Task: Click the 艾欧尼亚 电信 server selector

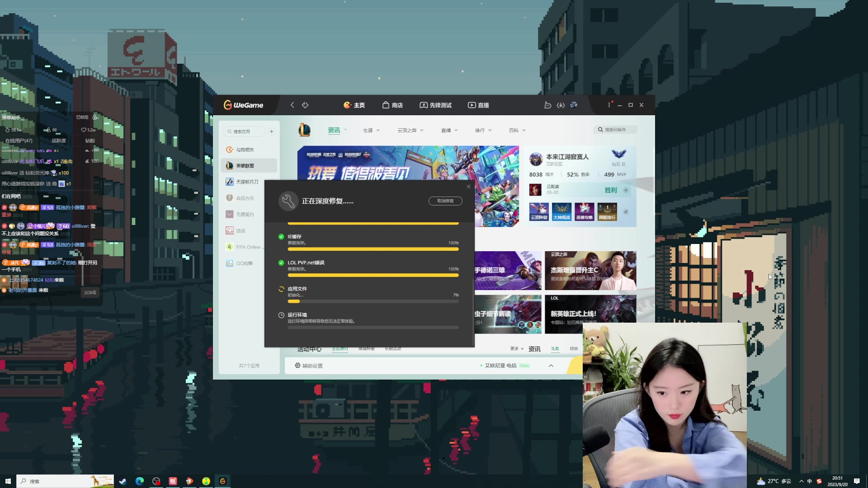Action: [x=504, y=366]
